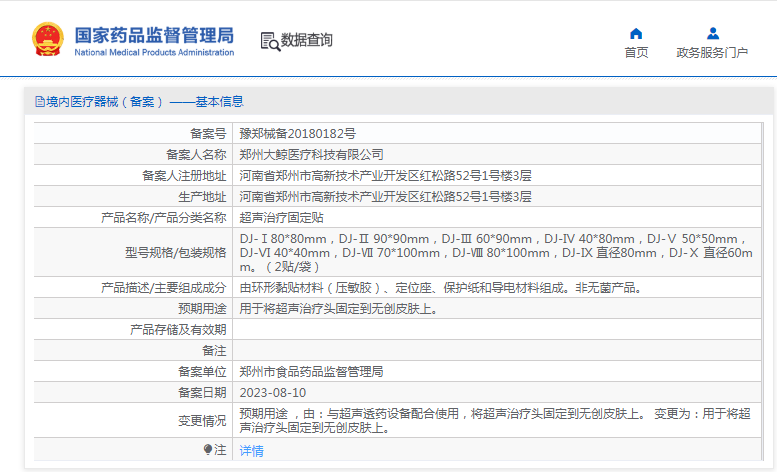This screenshot has height=472, width=777.
Task: Open the 详情 link
Action: 252,451
